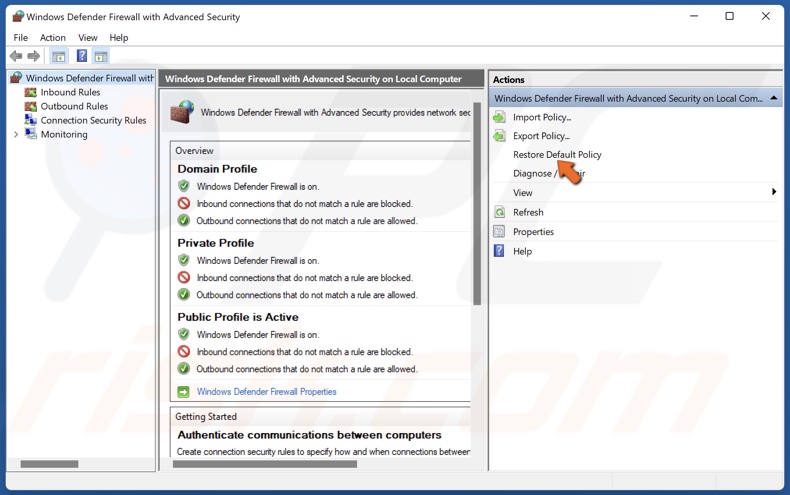Select the Windows Defender Firewall root node
Viewport: 790px width, 495px height.
[90, 78]
